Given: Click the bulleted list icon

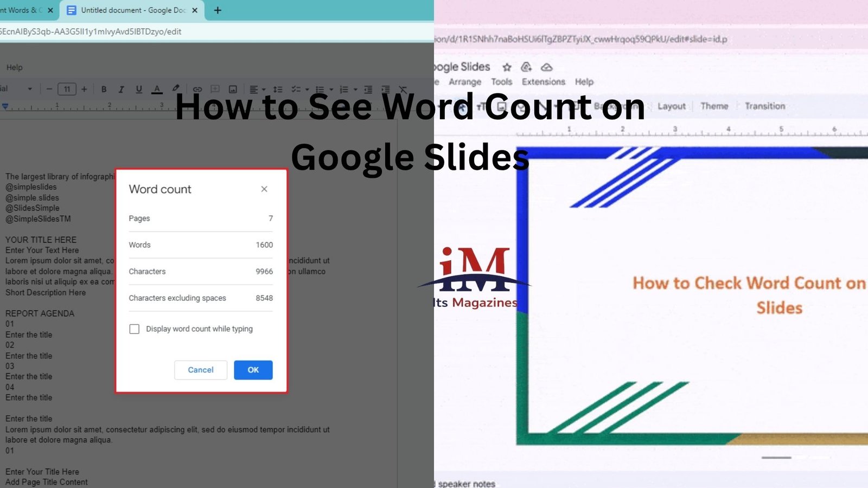Looking at the screenshot, I should (x=320, y=89).
